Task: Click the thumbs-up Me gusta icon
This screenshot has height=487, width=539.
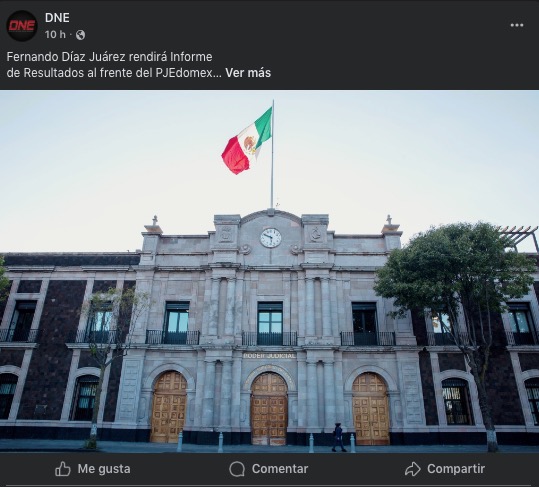Action: coord(63,469)
